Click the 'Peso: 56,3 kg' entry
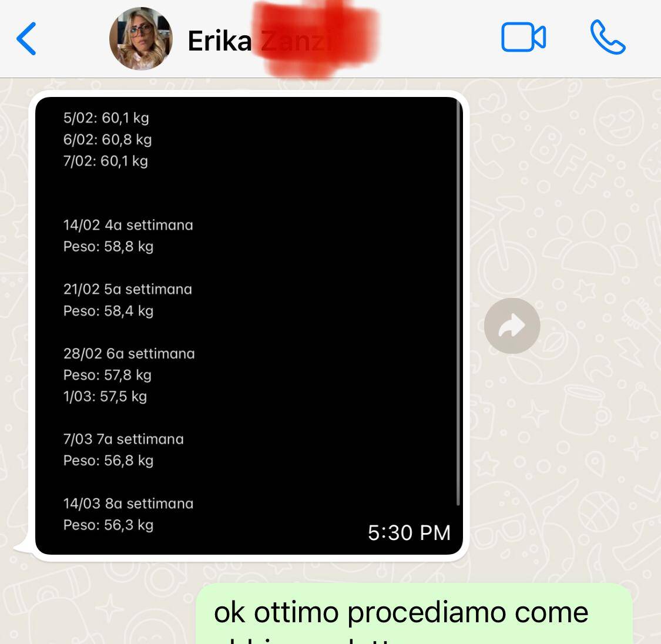 point(108,525)
